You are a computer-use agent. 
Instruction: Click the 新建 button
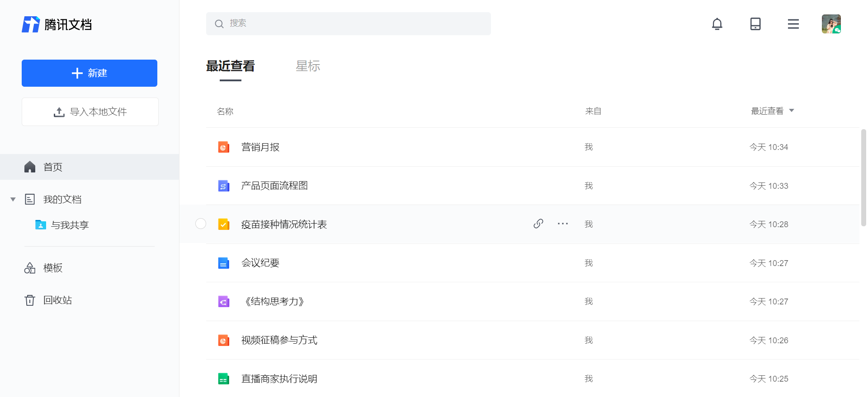90,73
